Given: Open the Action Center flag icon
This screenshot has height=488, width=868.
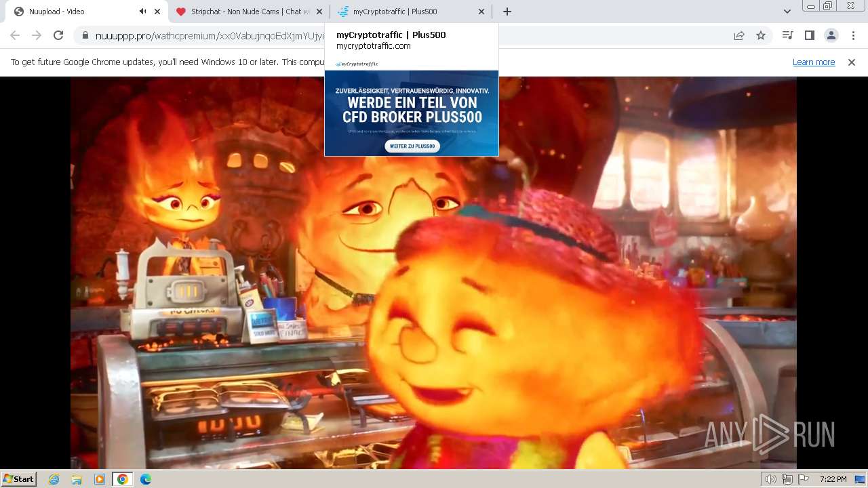Looking at the screenshot, I should coord(803,479).
